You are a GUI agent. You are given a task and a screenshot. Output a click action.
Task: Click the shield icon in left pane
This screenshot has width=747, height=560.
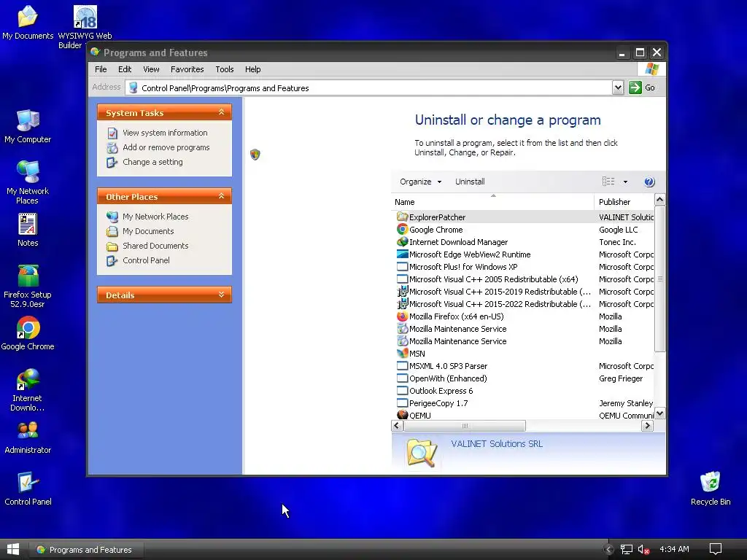point(255,155)
